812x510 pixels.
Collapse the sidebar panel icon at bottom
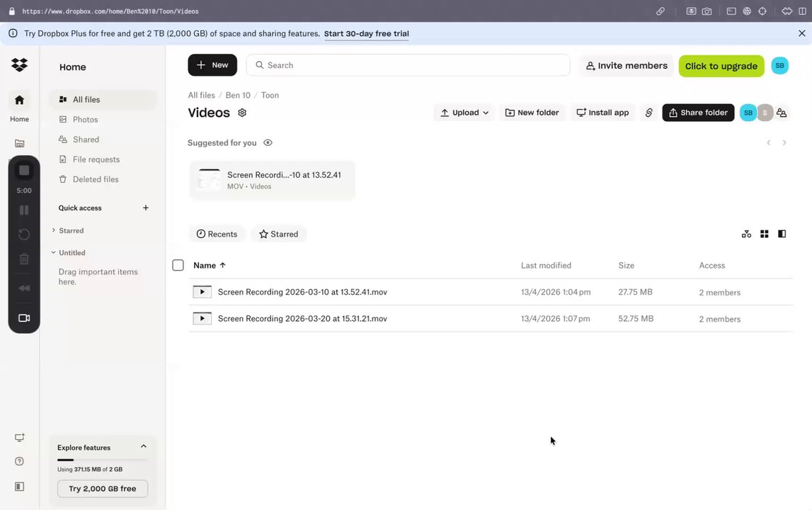coord(19,486)
